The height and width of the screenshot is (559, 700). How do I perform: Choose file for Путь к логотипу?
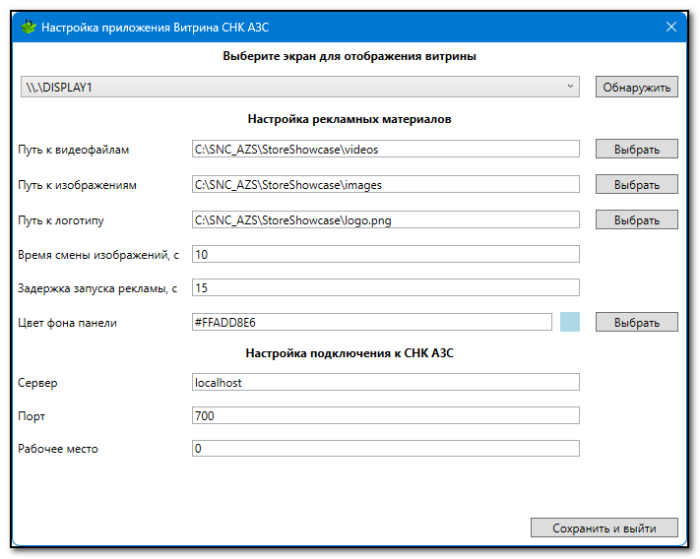(637, 219)
